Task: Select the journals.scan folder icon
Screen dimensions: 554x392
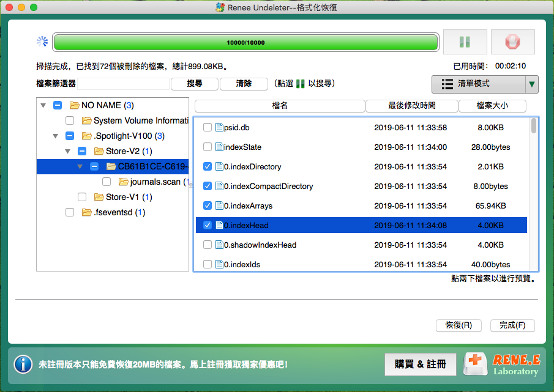Action: tap(123, 182)
